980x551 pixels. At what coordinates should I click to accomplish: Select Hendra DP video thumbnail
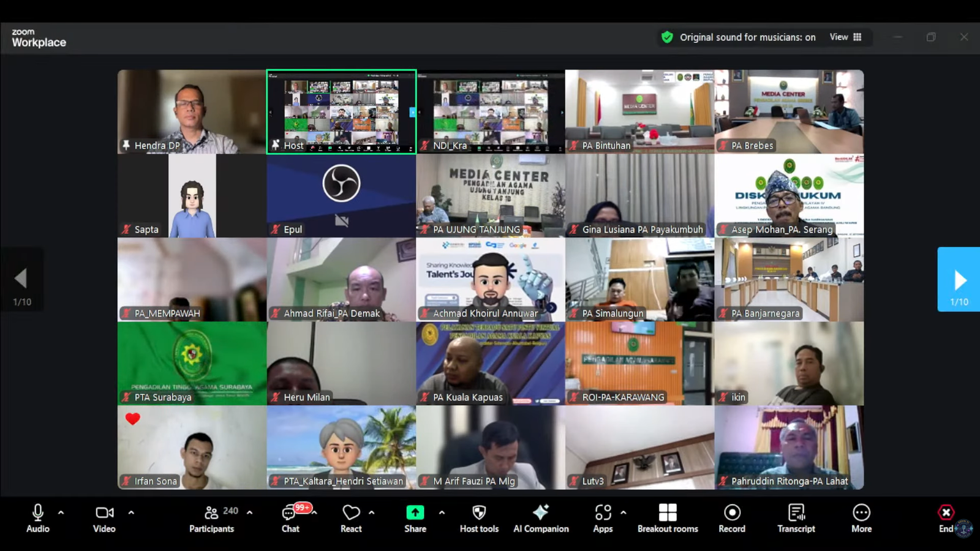point(192,111)
